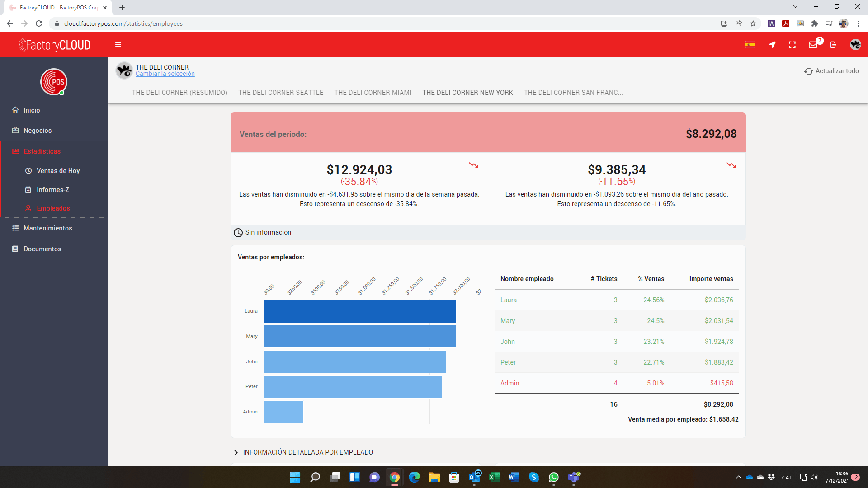Click Laura's dark blue sales bar
Viewport: 868px width, 488px height.
(360, 311)
